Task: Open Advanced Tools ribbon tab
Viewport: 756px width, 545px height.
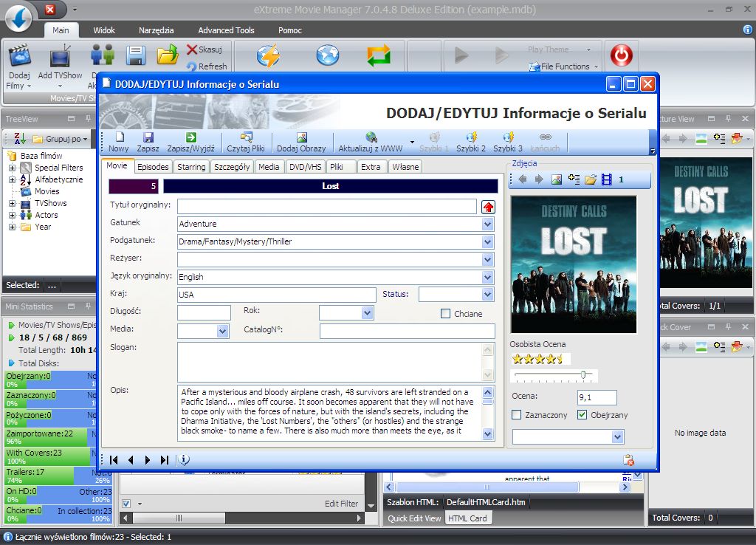Action: pos(226,30)
